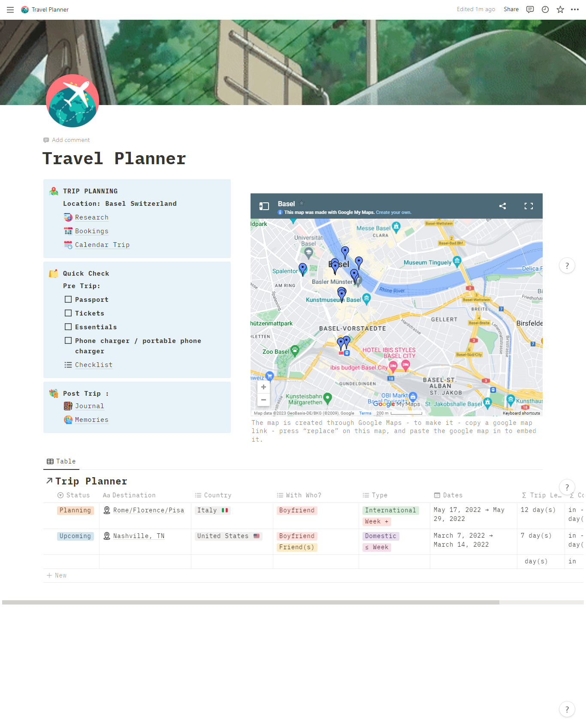The height and width of the screenshot is (728, 586).
Task: Favorite this page with the star icon
Action: click(x=560, y=9)
